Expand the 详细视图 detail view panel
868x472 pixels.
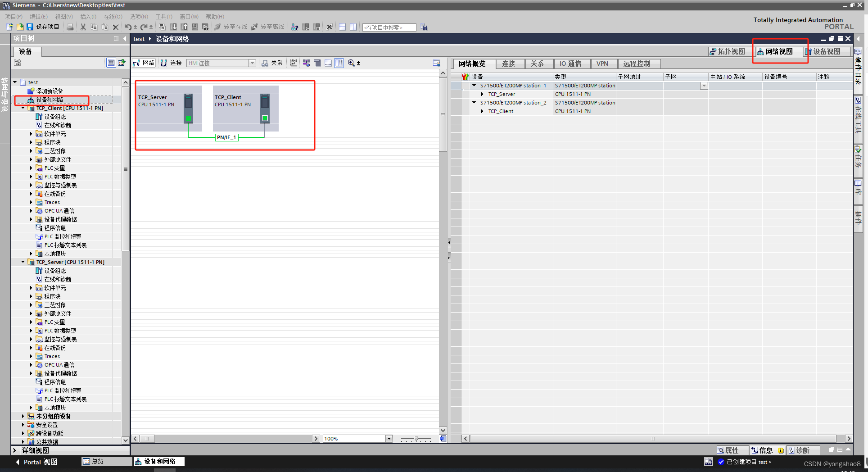tap(14, 450)
